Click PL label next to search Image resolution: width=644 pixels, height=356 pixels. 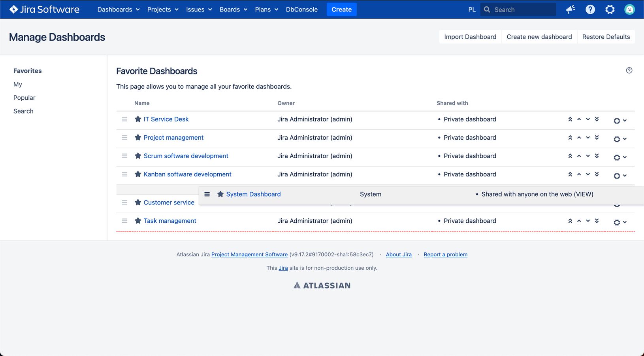(472, 9)
